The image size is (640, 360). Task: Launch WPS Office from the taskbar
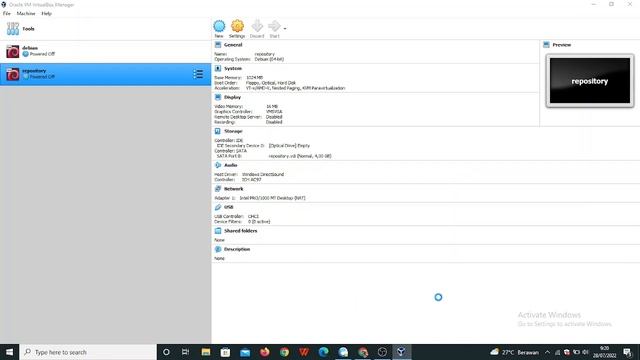(304, 352)
